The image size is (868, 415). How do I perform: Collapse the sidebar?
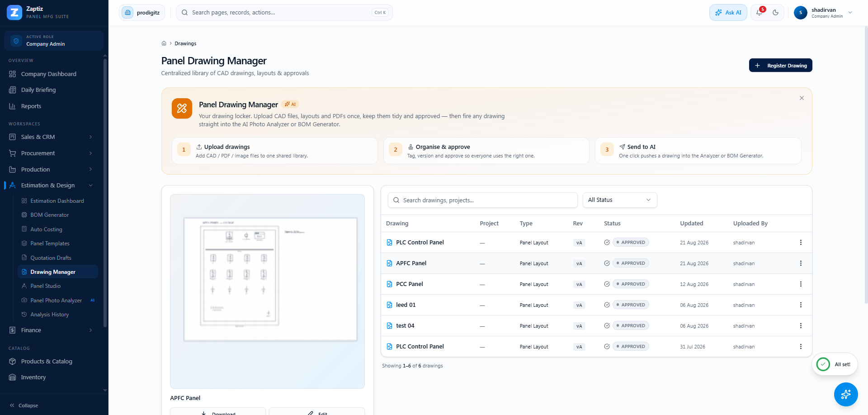(x=24, y=405)
